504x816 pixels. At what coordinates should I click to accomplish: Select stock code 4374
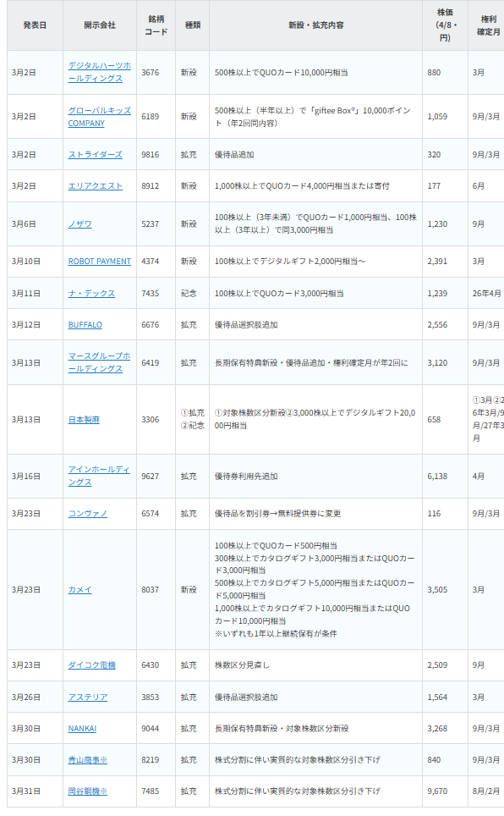pyautogui.click(x=151, y=262)
